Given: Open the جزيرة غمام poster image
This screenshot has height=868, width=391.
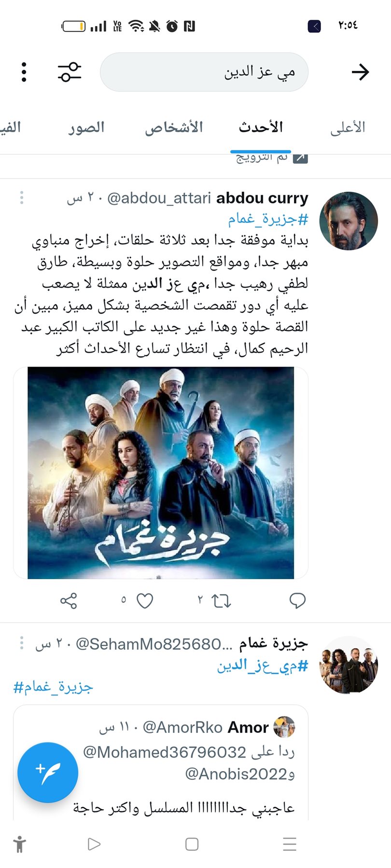Looking at the screenshot, I should [x=161, y=473].
